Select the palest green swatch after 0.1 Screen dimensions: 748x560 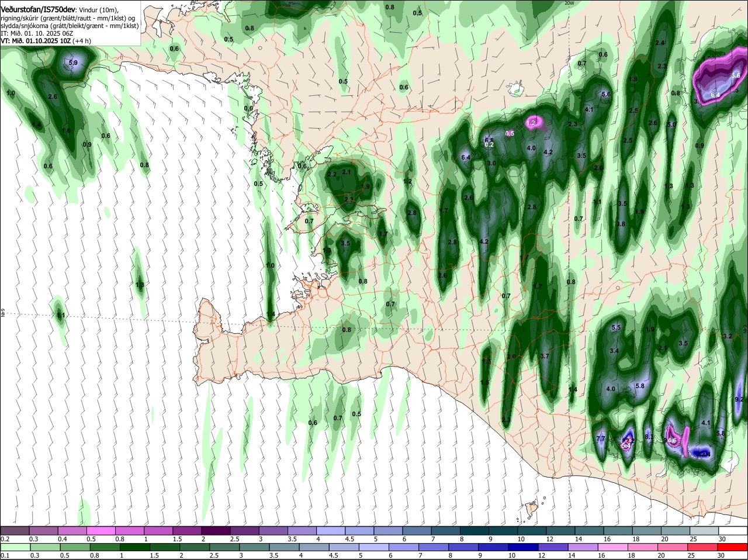15,547
